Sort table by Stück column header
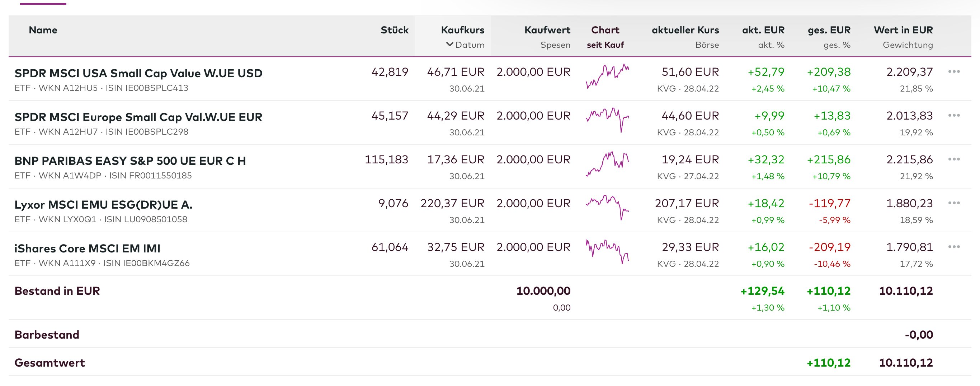The image size is (980, 386). point(395,30)
